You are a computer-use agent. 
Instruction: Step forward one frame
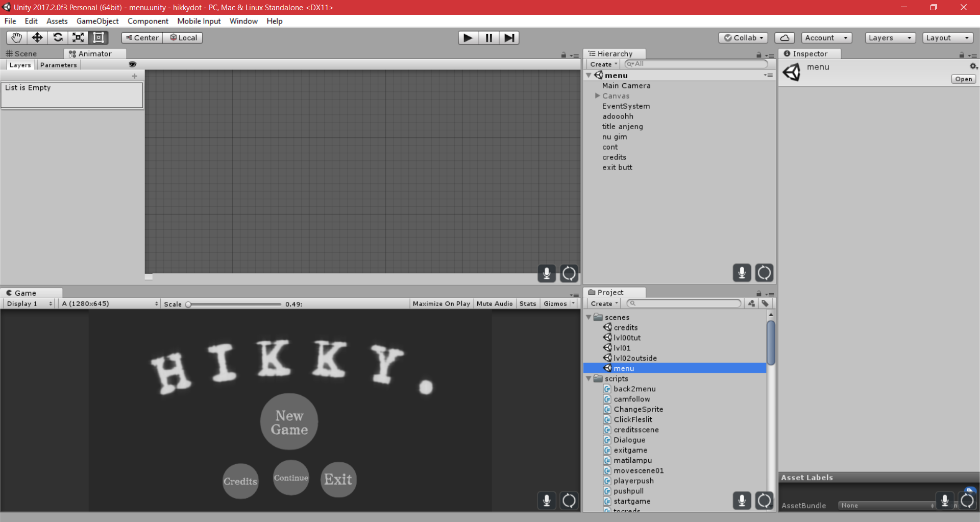509,38
